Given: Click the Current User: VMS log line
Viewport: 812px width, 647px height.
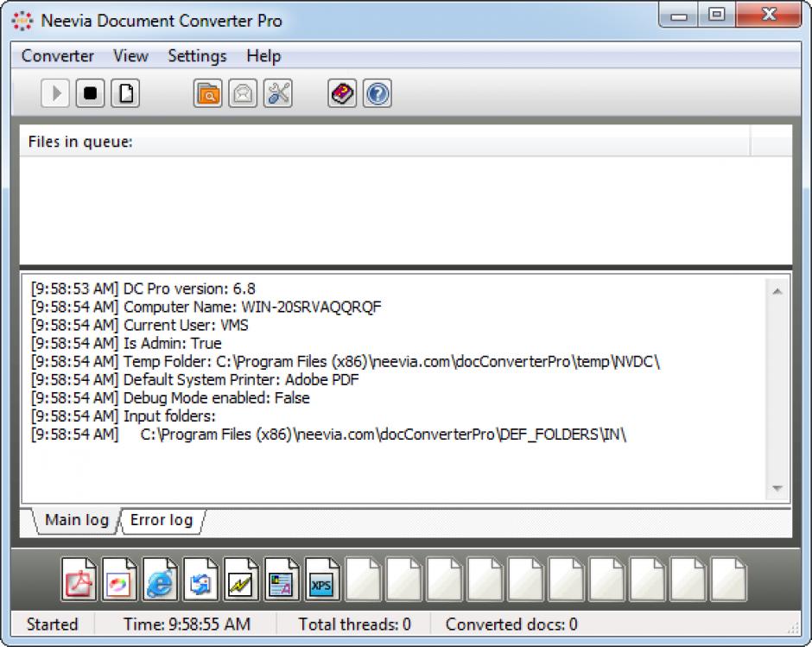Looking at the screenshot, I should coord(139,325).
